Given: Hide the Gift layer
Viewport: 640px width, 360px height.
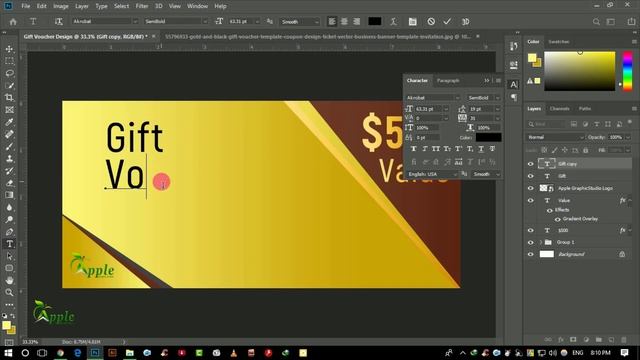Looking at the screenshot, I should click(531, 176).
